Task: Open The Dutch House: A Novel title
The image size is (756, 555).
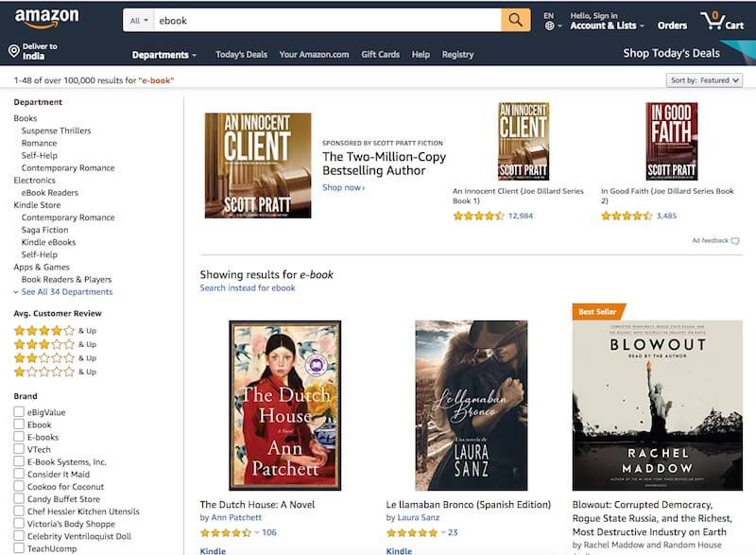Action: [257, 504]
